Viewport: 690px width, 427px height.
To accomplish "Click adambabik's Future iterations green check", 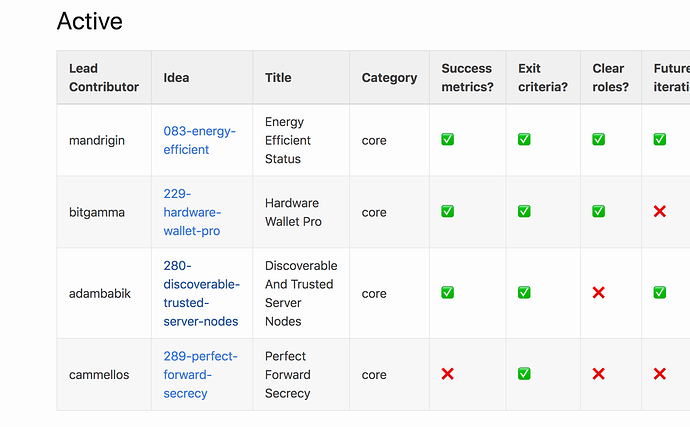I will 660,293.
